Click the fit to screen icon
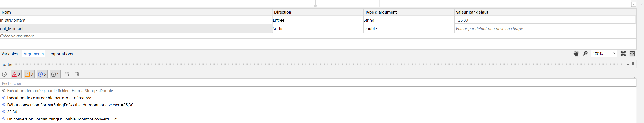Screen dimensions: 644x123 tap(623, 54)
